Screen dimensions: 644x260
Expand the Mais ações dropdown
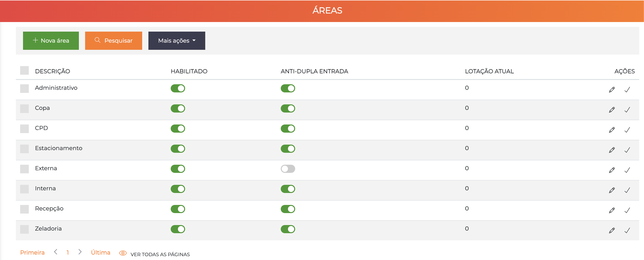coord(176,41)
